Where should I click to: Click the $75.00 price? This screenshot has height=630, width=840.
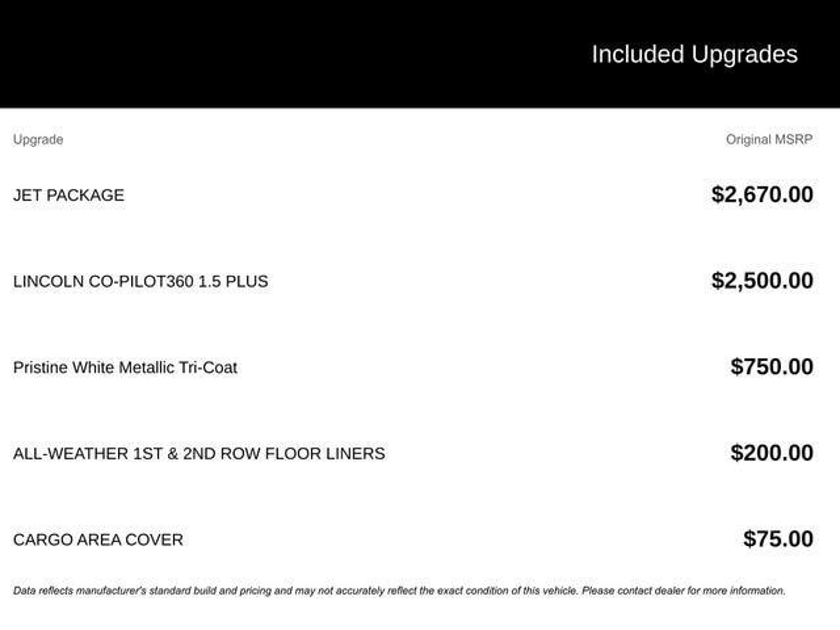tap(778, 539)
